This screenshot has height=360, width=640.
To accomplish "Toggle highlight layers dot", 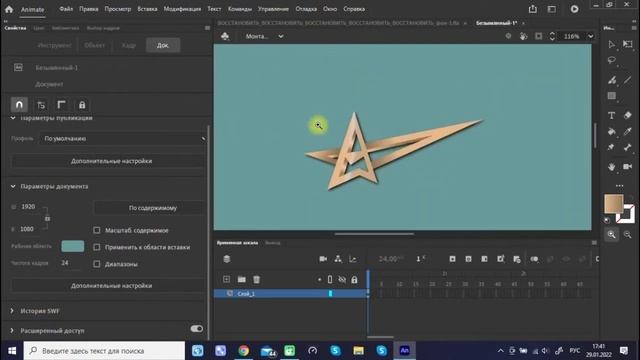I will click(x=319, y=280).
